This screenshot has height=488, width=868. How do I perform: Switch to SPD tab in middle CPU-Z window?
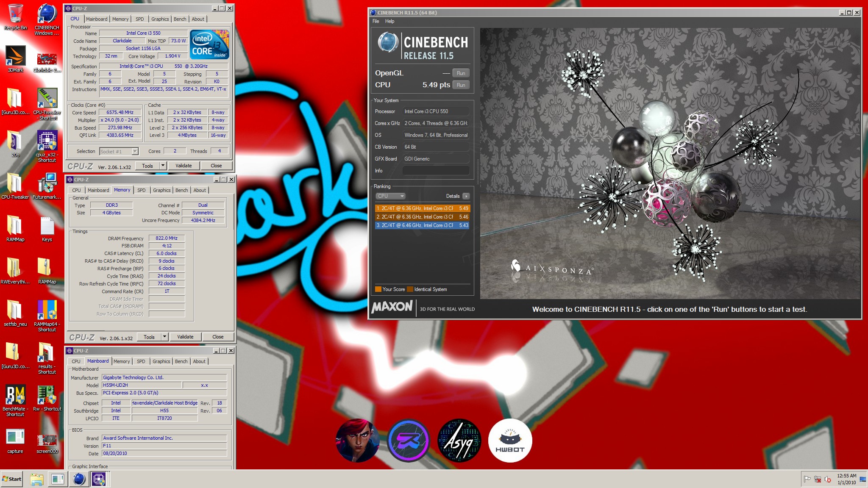click(142, 190)
